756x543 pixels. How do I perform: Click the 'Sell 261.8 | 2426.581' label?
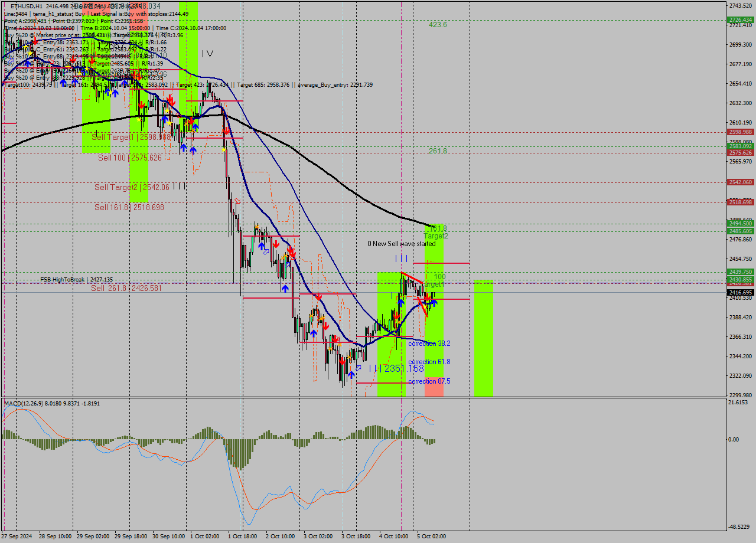pyautogui.click(x=126, y=288)
